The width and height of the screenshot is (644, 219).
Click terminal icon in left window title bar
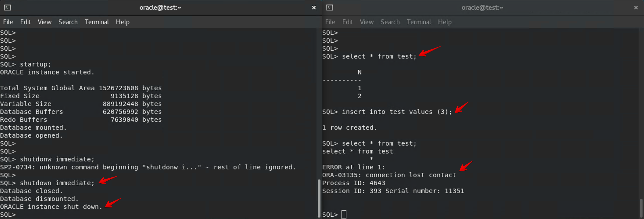(x=7, y=7)
